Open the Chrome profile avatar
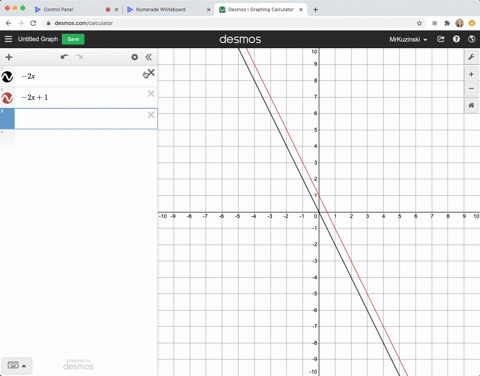The image size is (480, 376). [x=459, y=23]
